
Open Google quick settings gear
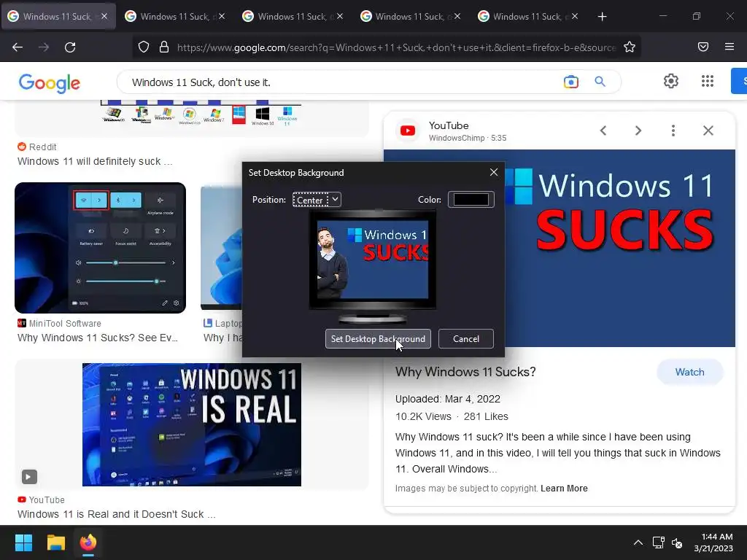(x=671, y=81)
